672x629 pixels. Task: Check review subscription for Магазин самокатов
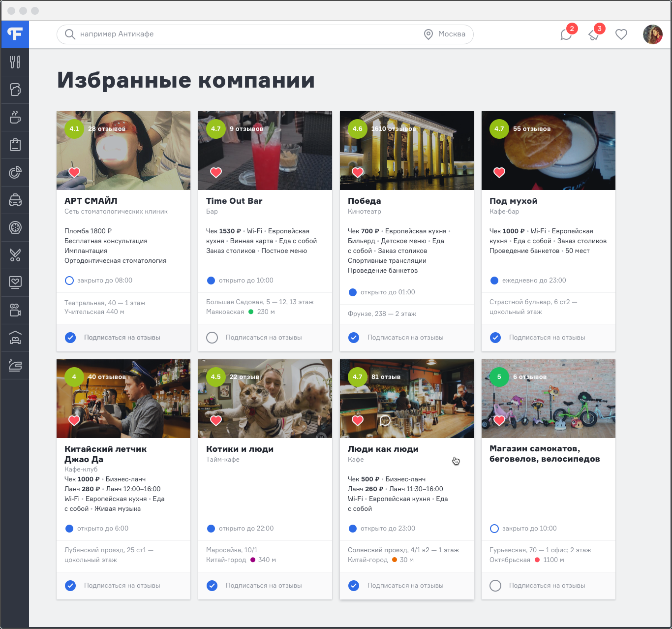495,586
